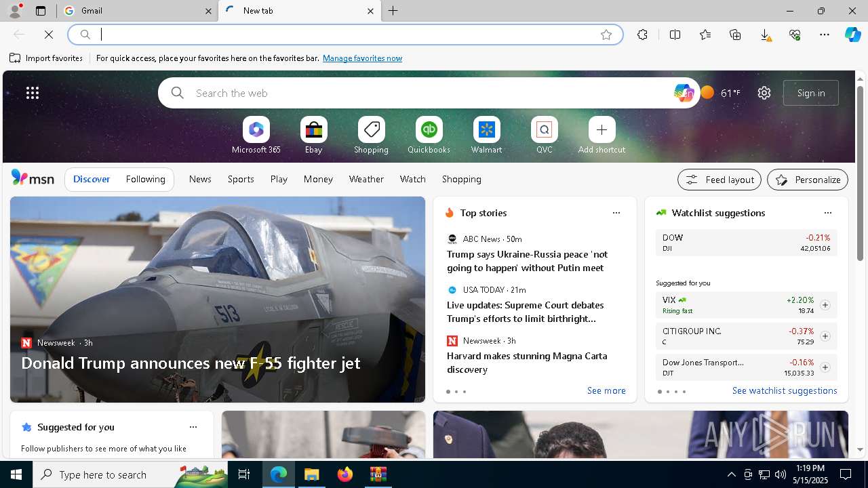
Task: Open Trump Ukraine-Russia peace story
Action: pyautogui.click(x=527, y=261)
